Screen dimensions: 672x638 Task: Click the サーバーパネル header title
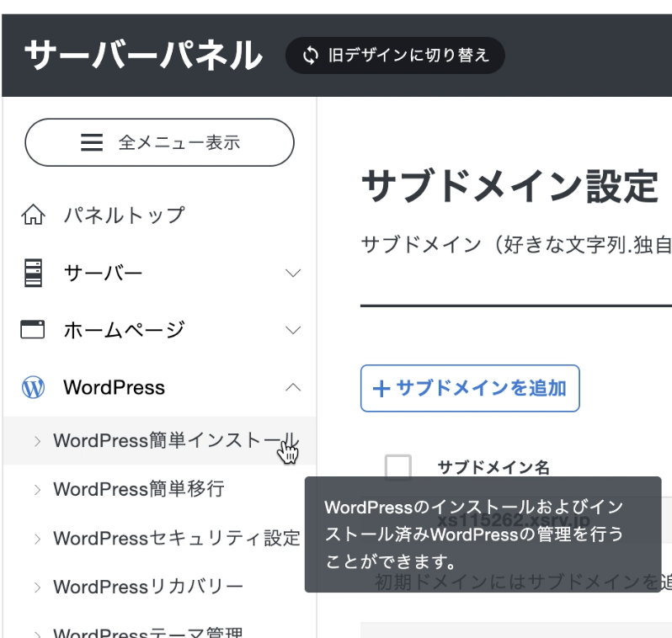pyautogui.click(x=143, y=56)
